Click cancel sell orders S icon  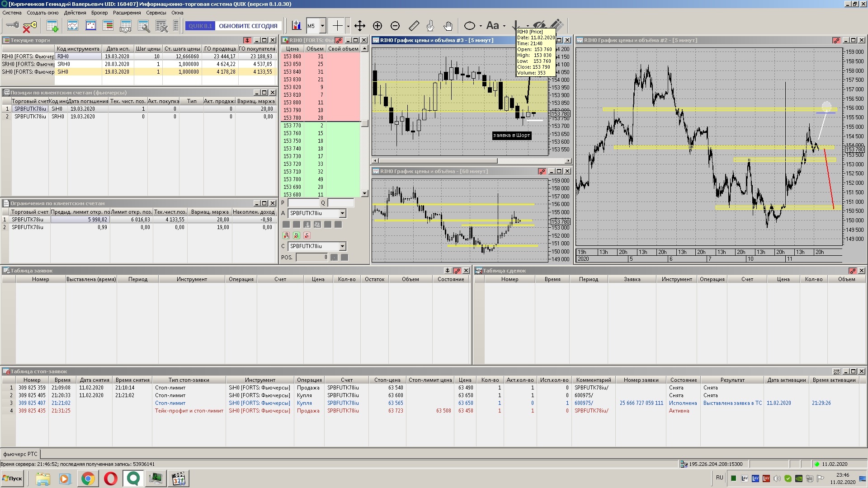point(307,235)
